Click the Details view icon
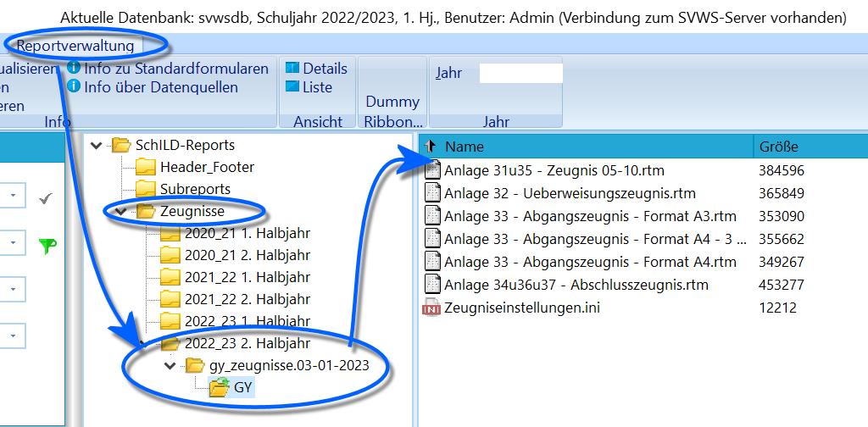The height and width of the screenshot is (427, 868). pyautogui.click(x=292, y=68)
